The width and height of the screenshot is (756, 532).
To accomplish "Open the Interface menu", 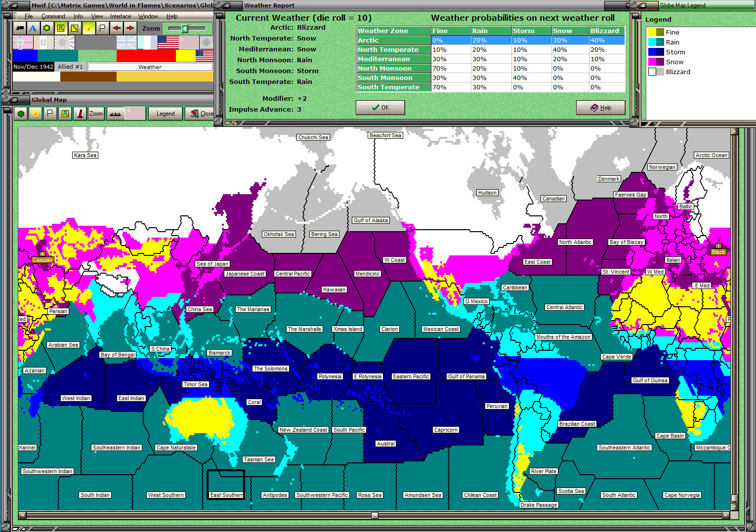I will click(121, 16).
